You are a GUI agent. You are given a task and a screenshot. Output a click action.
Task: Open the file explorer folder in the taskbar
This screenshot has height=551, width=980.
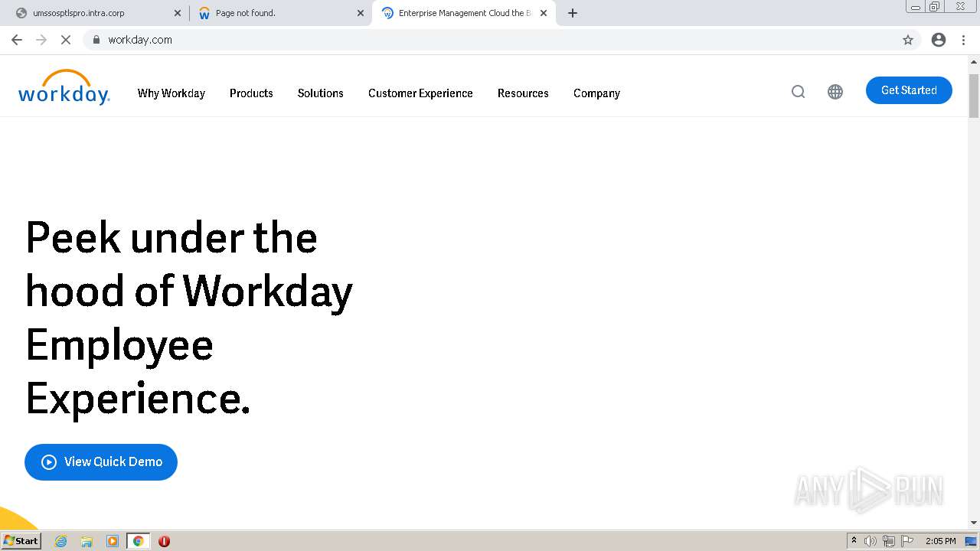click(x=87, y=541)
